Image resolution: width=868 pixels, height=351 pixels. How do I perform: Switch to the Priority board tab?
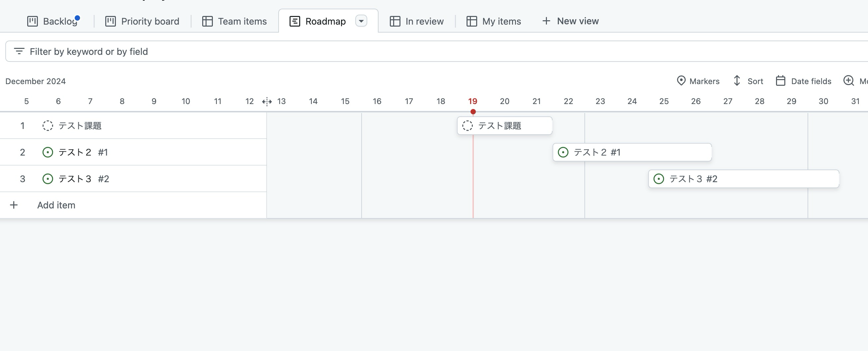pyautogui.click(x=142, y=21)
